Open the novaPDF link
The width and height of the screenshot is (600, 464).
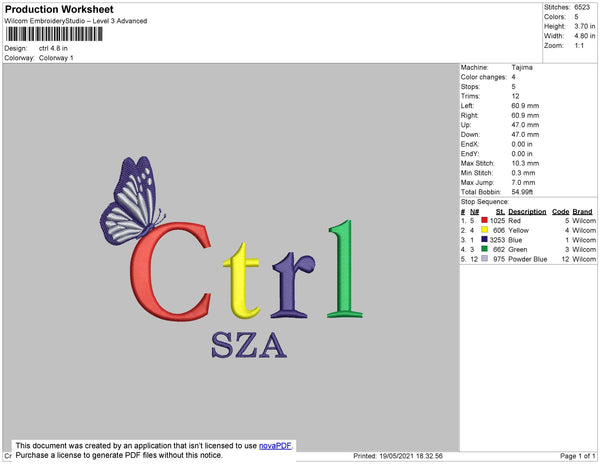[x=275, y=446]
